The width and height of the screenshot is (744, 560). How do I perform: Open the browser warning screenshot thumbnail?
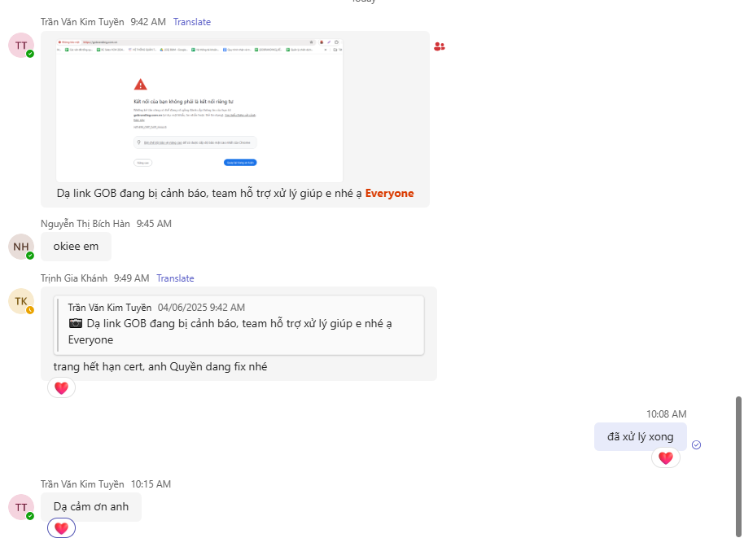tap(199, 110)
